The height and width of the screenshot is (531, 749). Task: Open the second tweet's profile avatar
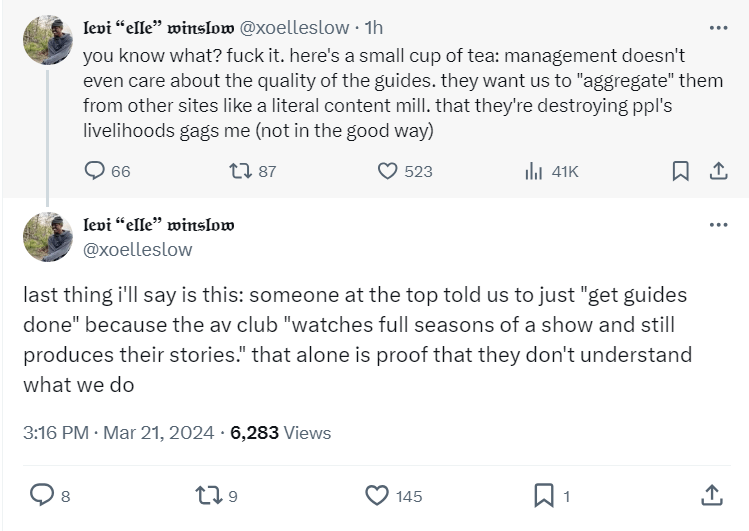(48, 239)
